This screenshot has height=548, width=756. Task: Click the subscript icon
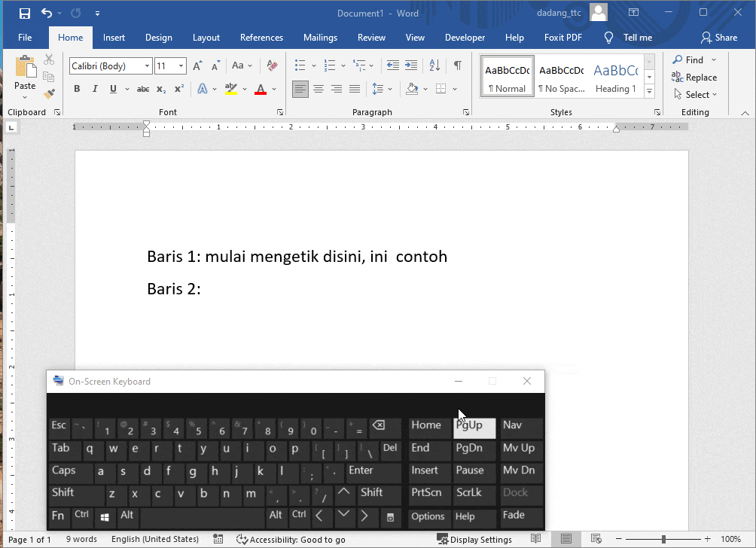pos(160,88)
